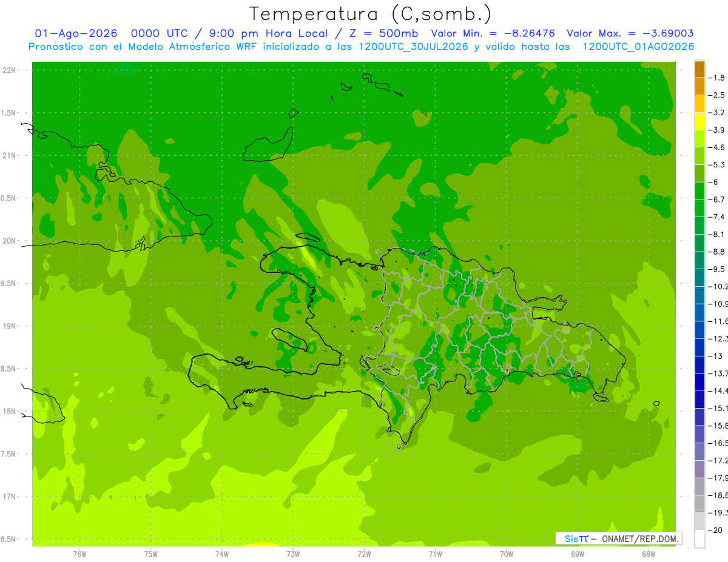The height and width of the screenshot is (562, 728).
Task: Click the '70W' longitude label
Action: [507, 554]
